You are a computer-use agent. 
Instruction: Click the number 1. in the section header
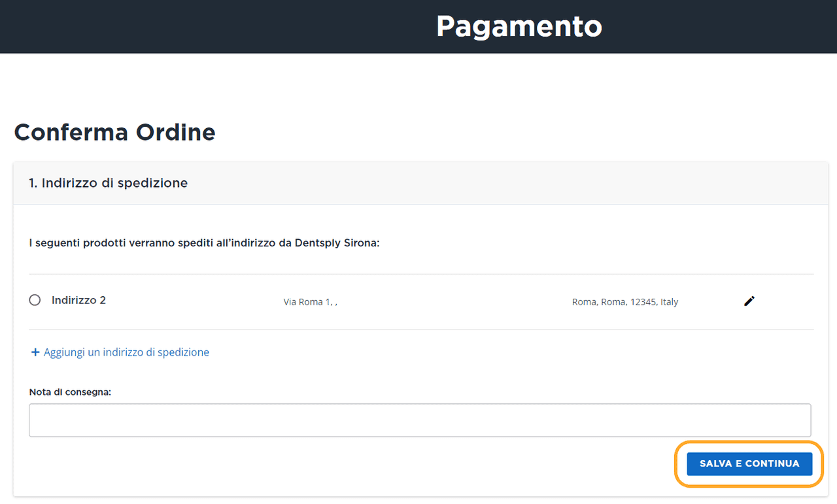[33, 183]
